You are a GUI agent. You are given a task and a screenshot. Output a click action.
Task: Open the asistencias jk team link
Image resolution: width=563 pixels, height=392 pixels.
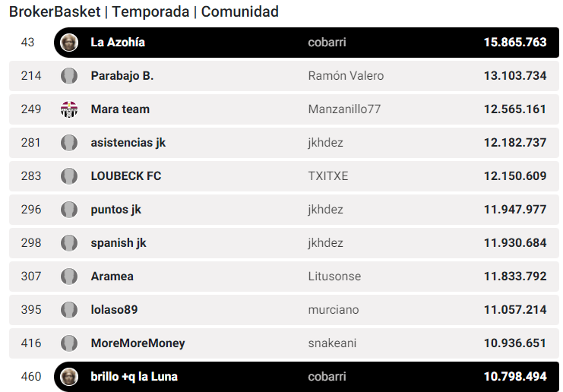[128, 143]
